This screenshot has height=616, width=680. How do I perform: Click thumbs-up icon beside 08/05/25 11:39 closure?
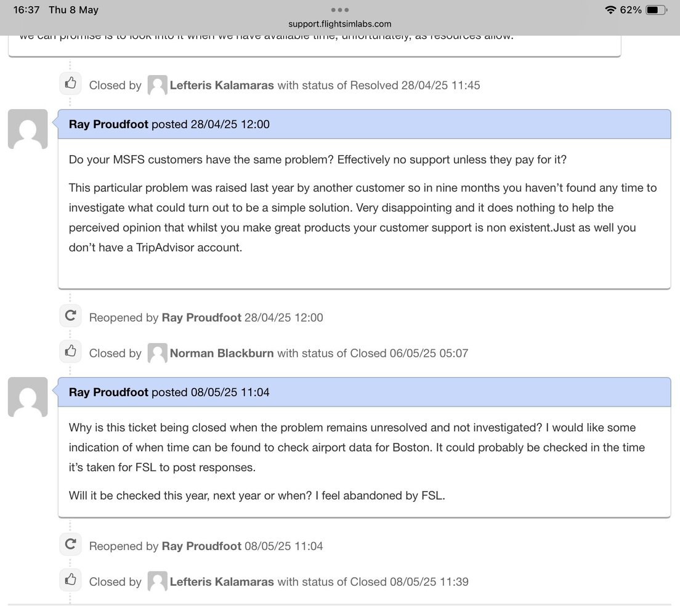[x=71, y=580]
